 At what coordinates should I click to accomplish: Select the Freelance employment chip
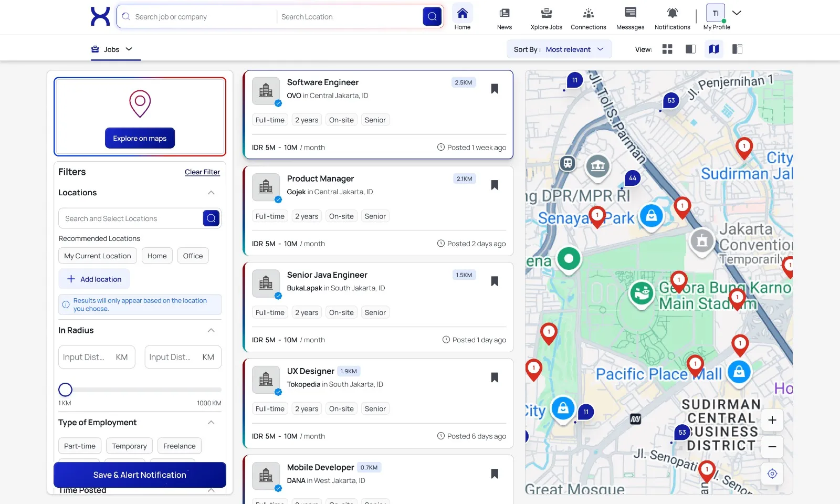click(x=180, y=446)
